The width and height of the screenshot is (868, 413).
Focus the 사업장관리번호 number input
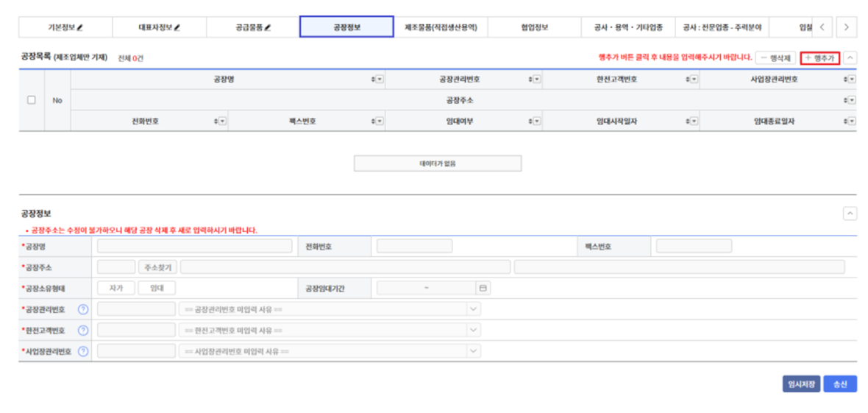pyautogui.click(x=136, y=351)
